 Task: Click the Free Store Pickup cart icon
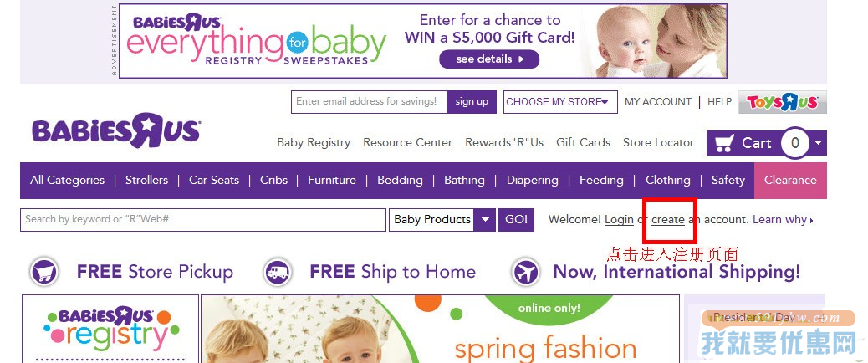pyautogui.click(x=44, y=272)
